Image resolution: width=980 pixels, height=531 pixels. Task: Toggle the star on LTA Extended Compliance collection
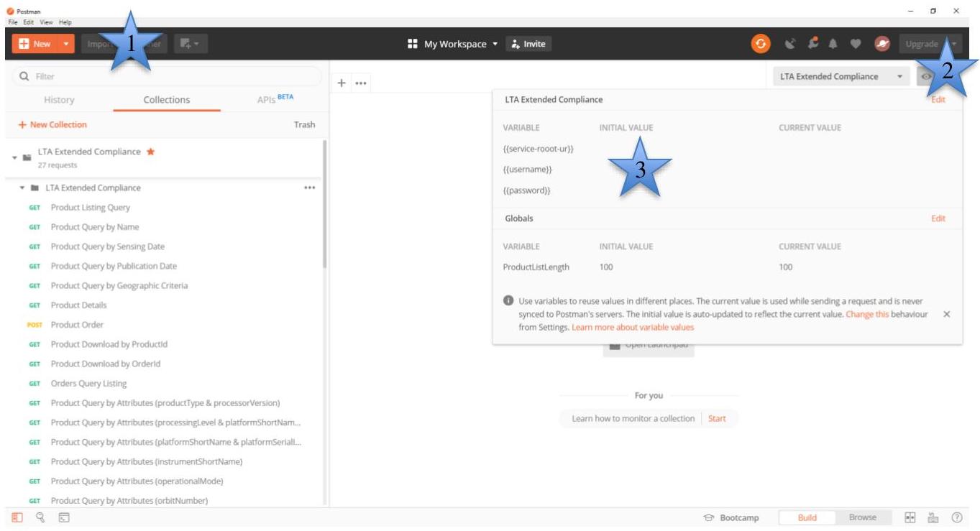pyautogui.click(x=150, y=152)
